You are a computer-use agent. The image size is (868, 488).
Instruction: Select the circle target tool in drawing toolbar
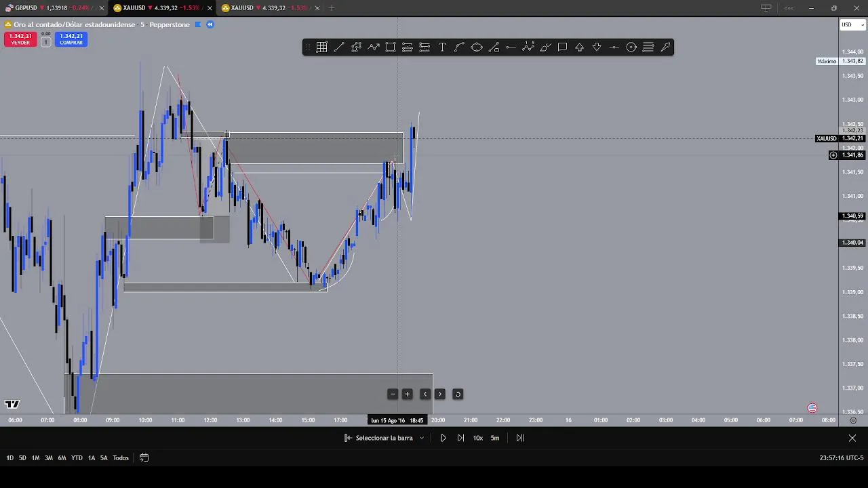631,47
